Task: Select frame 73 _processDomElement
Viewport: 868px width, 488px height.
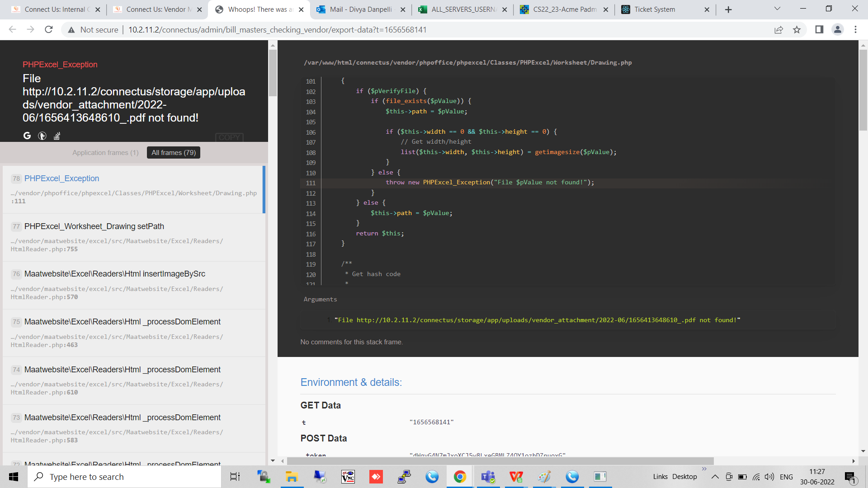Action: pos(134,428)
